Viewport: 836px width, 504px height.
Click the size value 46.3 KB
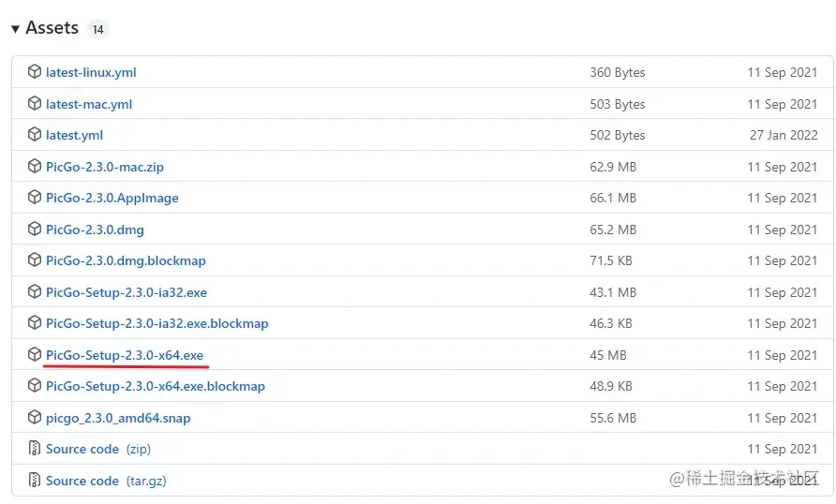(x=611, y=324)
